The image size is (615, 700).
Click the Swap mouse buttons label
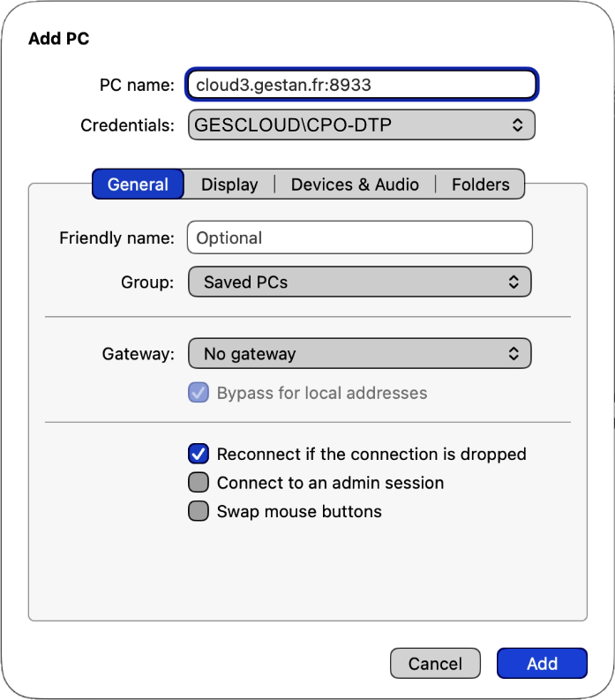click(299, 512)
